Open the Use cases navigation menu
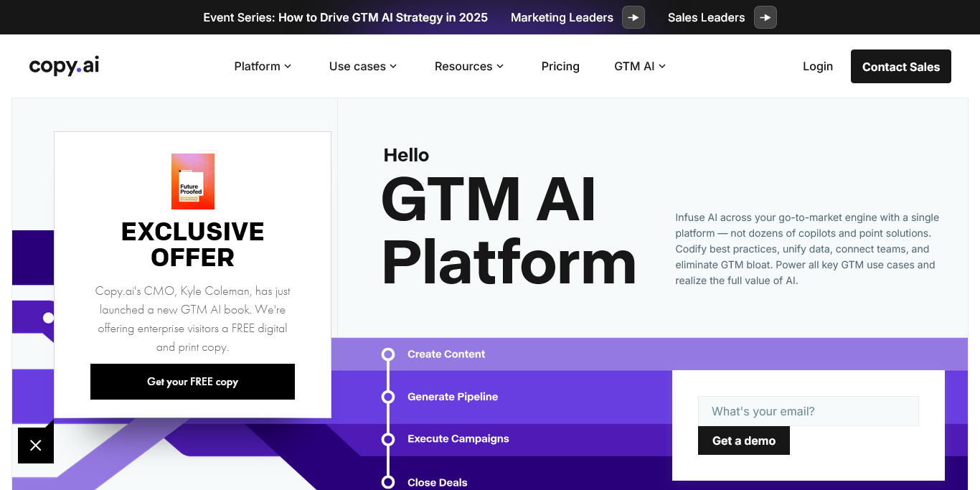 pos(363,66)
